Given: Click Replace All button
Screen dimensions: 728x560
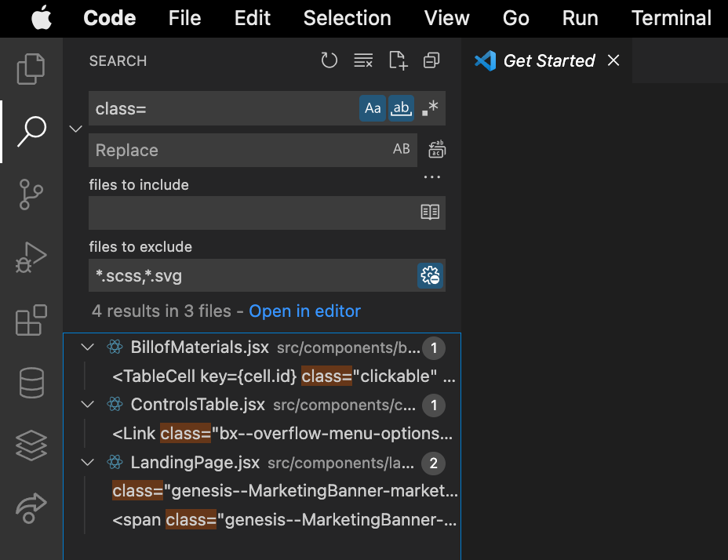Looking at the screenshot, I should pos(437,149).
